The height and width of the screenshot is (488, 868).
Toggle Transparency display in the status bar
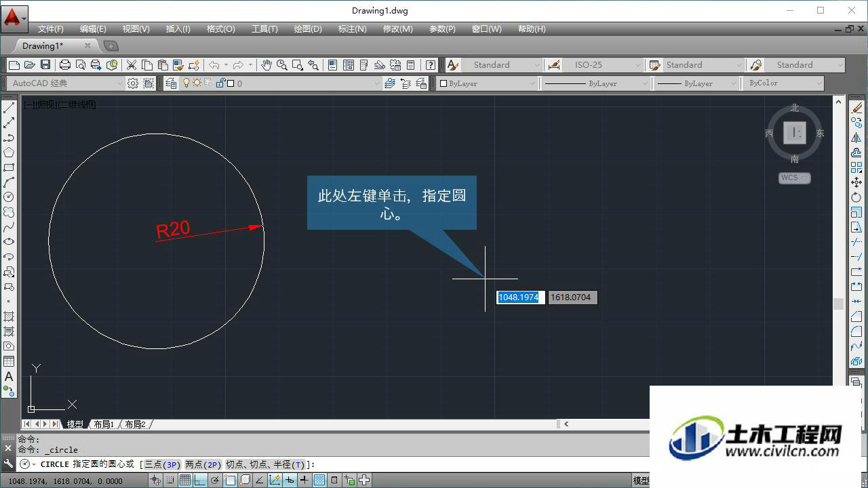(319, 481)
